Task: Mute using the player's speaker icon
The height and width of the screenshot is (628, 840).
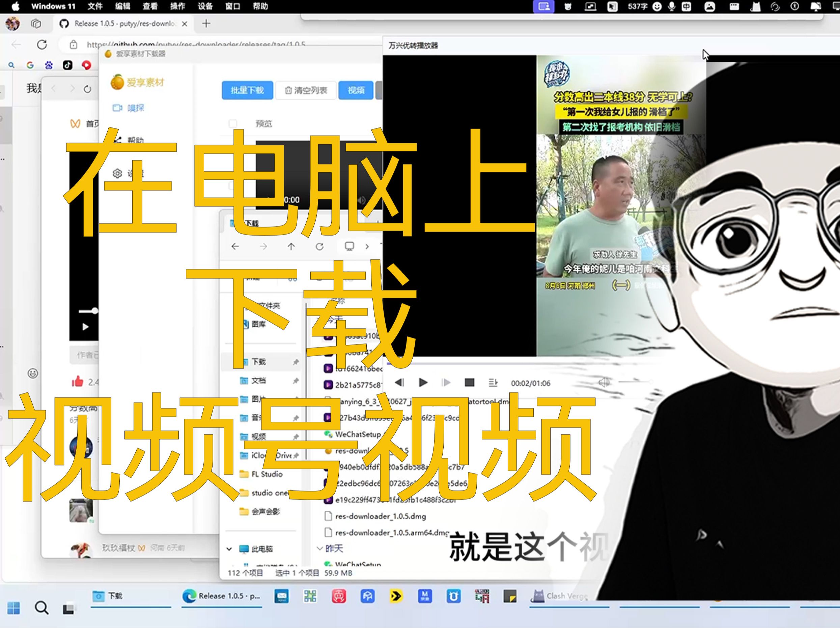Action: tap(604, 383)
